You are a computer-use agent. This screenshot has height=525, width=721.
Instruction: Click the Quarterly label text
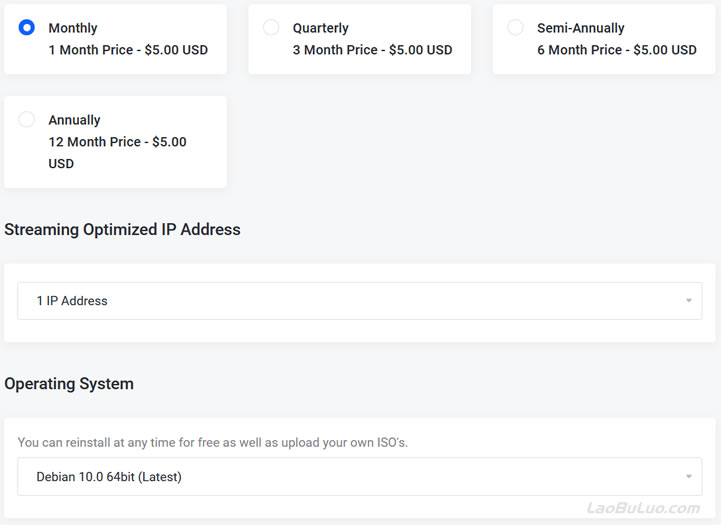[x=320, y=28]
